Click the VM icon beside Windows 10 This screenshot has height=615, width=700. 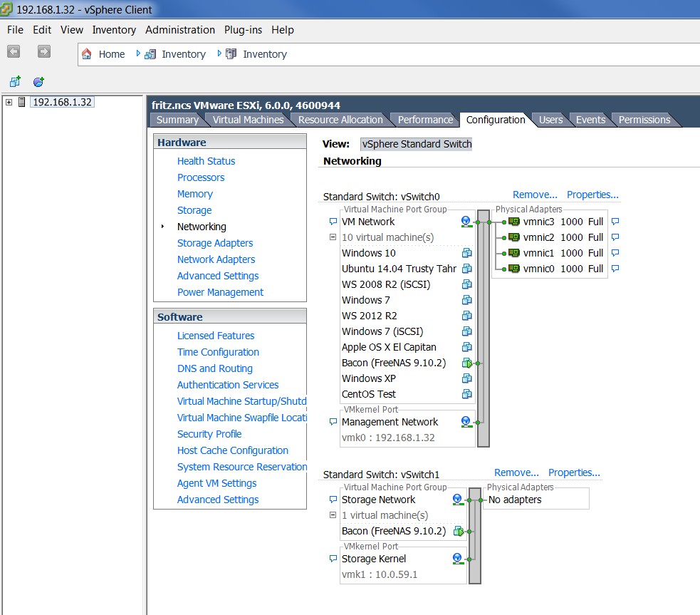pos(466,253)
